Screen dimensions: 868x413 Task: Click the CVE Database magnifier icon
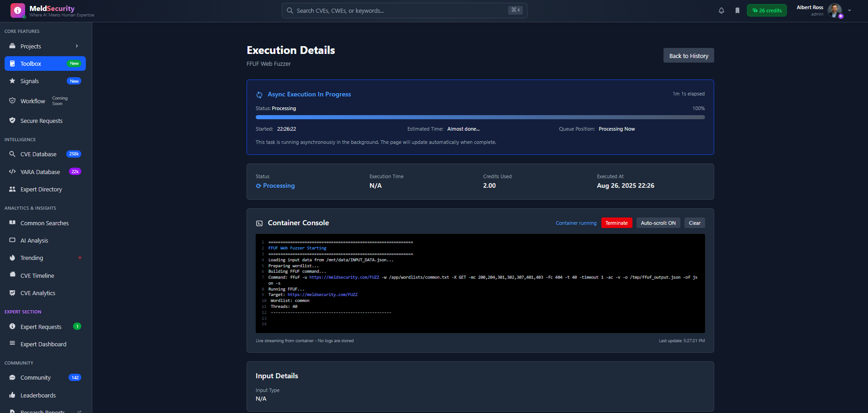[12, 154]
